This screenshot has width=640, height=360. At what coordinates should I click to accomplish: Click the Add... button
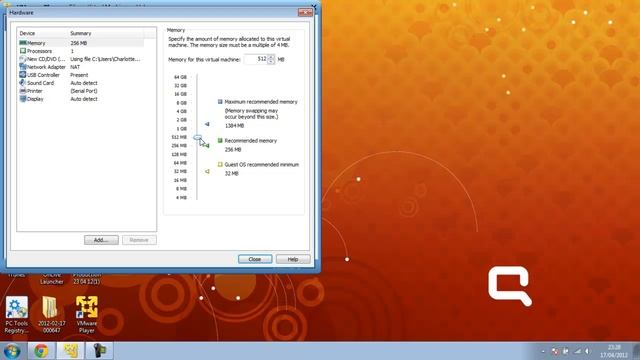(101, 240)
